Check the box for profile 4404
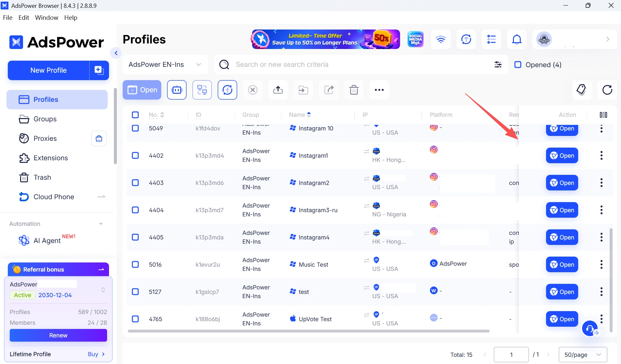The image size is (621, 364). point(135,210)
